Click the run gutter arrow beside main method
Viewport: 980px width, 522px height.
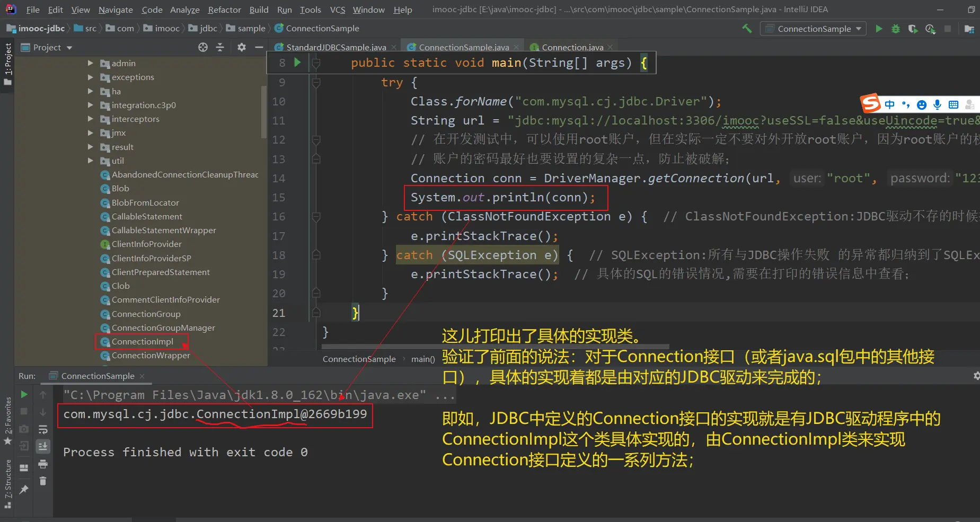point(297,63)
